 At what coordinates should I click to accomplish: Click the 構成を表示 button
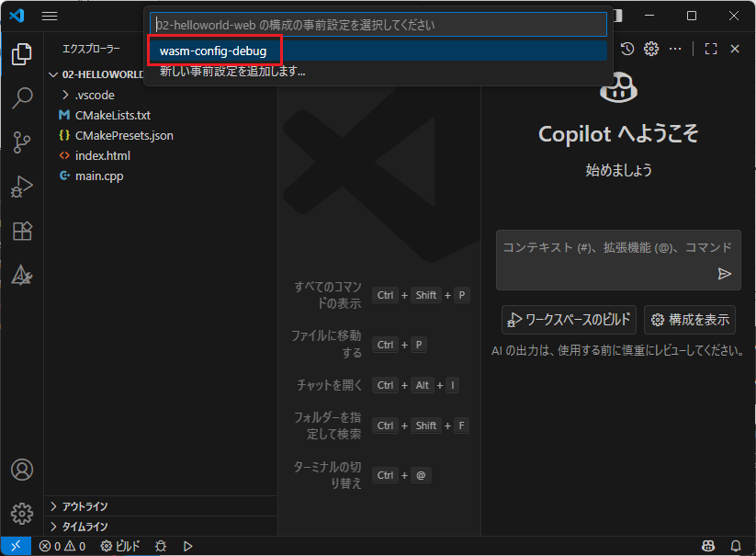click(690, 320)
